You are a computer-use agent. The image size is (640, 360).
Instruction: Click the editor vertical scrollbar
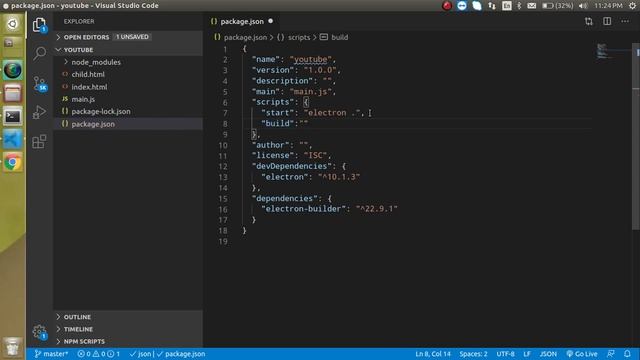tap(636, 136)
